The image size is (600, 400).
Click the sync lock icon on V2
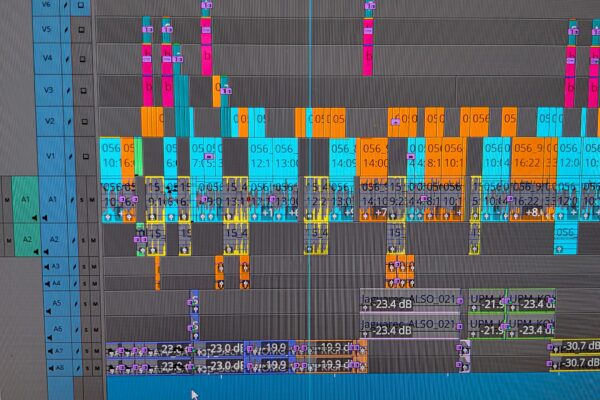[68, 123]
